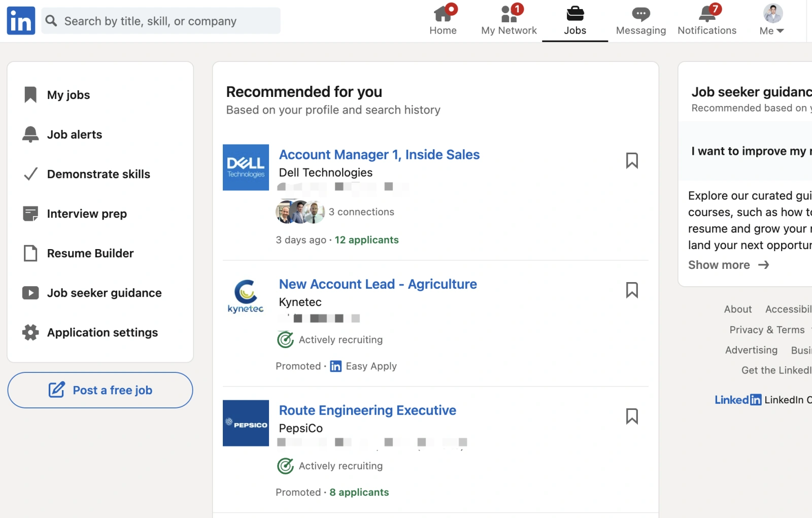The width and height of the screenshot is (812, 518).
Task: Focus the job search input field
Action: [x=161, y=21]
